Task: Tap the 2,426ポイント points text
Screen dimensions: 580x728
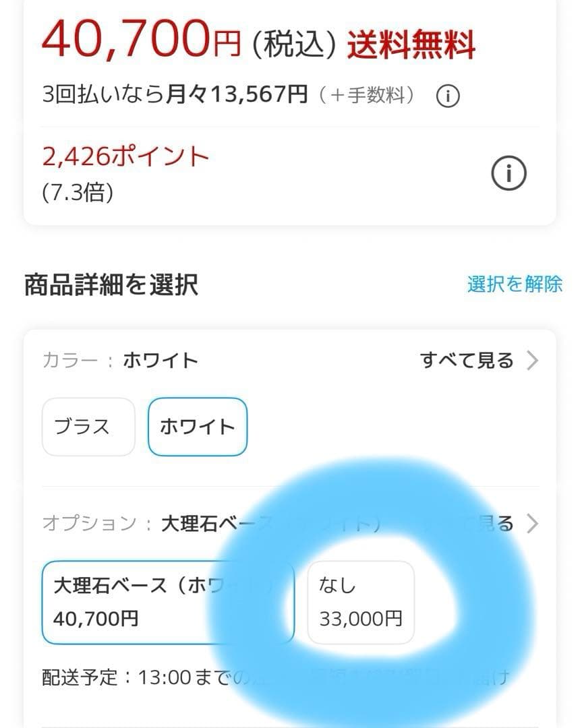Action: [125, 156]
